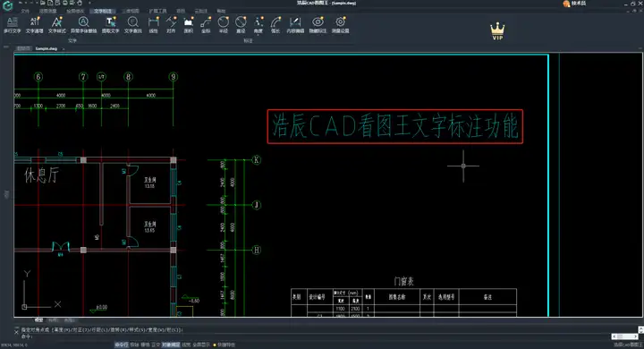This screenshot has width=644, height=349.
Task: Toggle 对象捕捉 object snap in status bar
Action: coord(171,345)
